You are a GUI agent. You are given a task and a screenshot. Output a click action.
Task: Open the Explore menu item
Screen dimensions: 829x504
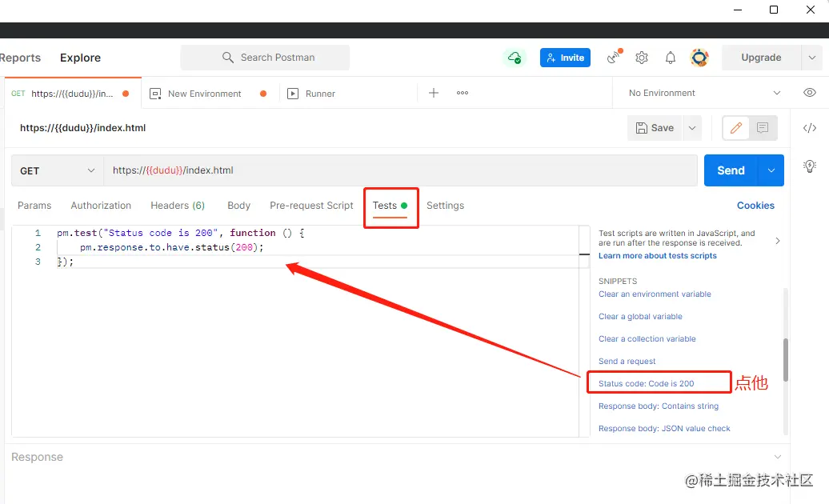(80, 58)
